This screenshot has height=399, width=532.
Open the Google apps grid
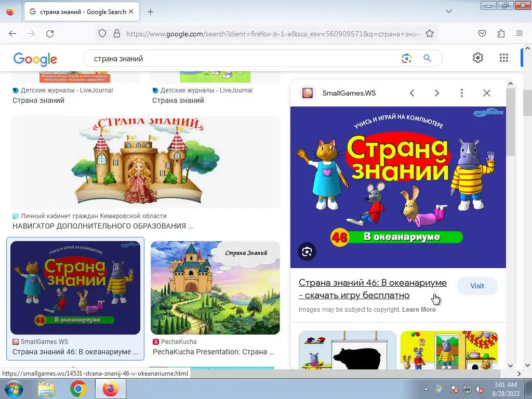pos(504,58)
